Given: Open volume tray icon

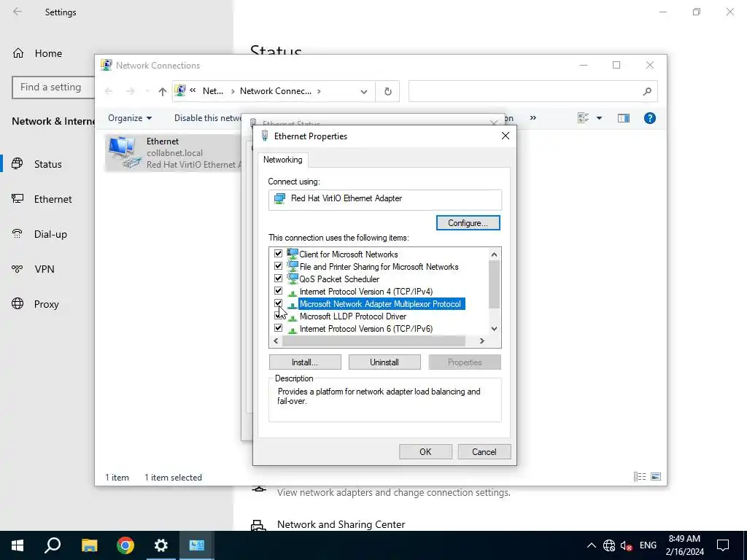Looking at the screenshot, I should pos(627,545).
